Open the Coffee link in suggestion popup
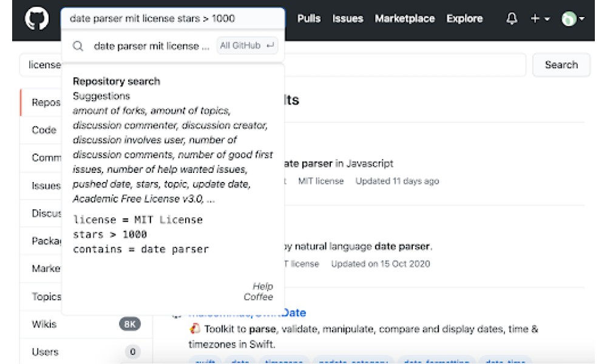The width and height of the screenshot is (607, 364). pyautogui.click(x=258, y=297)
